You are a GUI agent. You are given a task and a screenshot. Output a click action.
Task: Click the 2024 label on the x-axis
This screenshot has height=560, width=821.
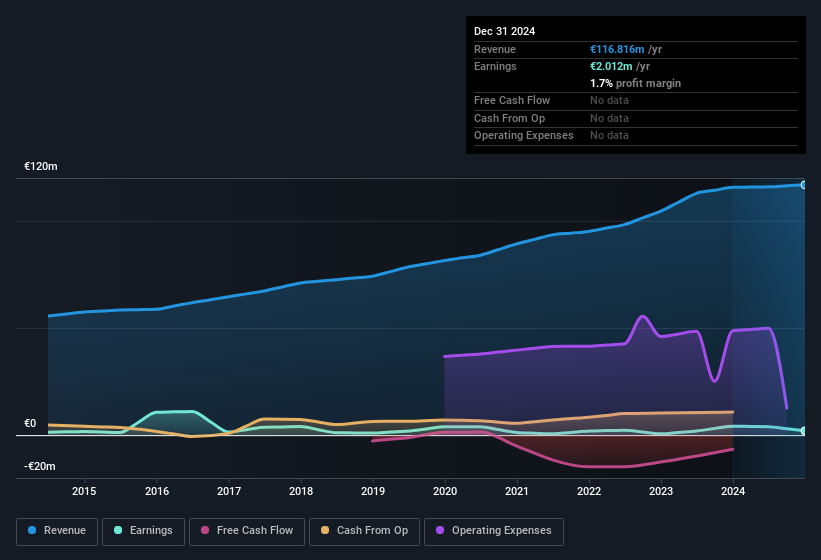733,491
